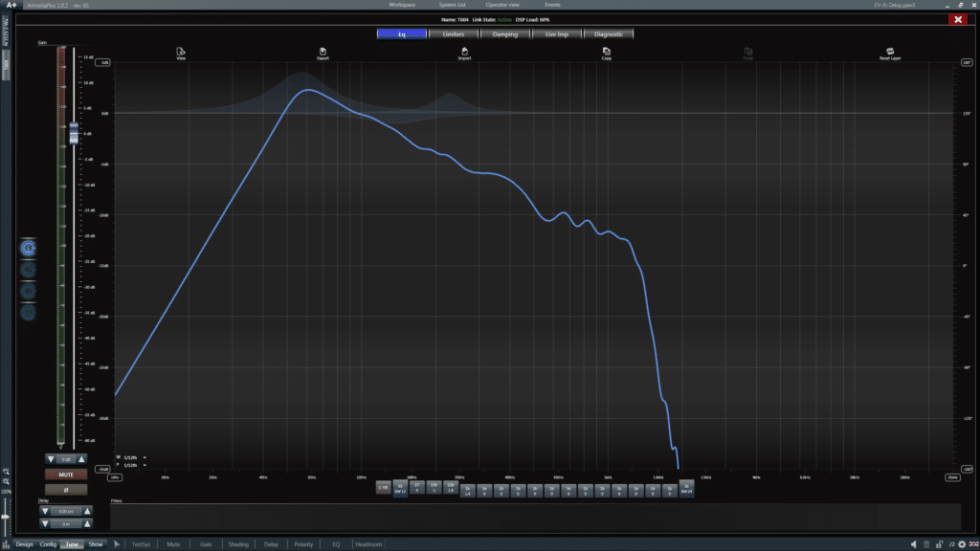This screenshot has width=980, height=551.
Task: Toggle the C-Eff filter at the left of the filter row
Action: [x=384, y=489]
